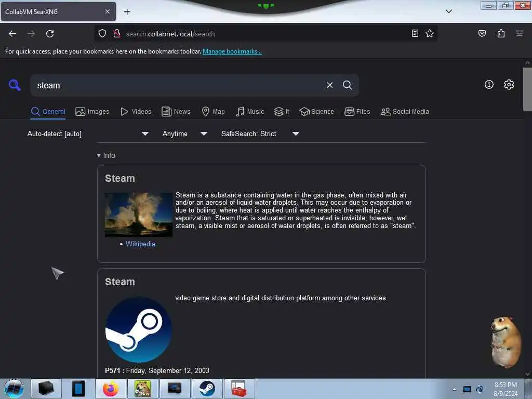
Task: Open the Steam taskbar icon
Action: (x=207, y=389)
